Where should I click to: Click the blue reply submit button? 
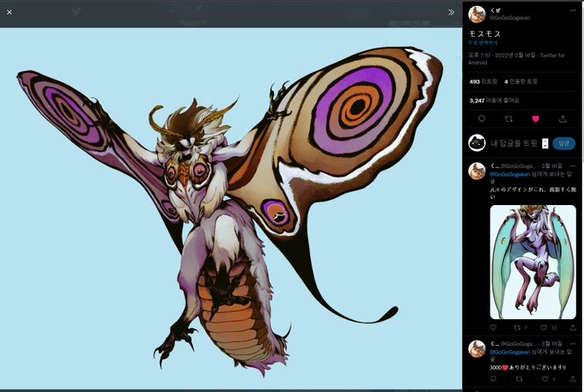(x=564, y=143)
